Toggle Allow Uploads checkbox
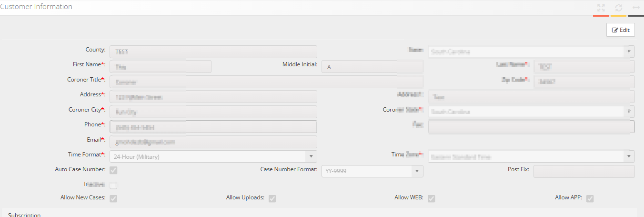Image resolution: width=644 pixels, height=217 pixels. (x=272, y=198)
